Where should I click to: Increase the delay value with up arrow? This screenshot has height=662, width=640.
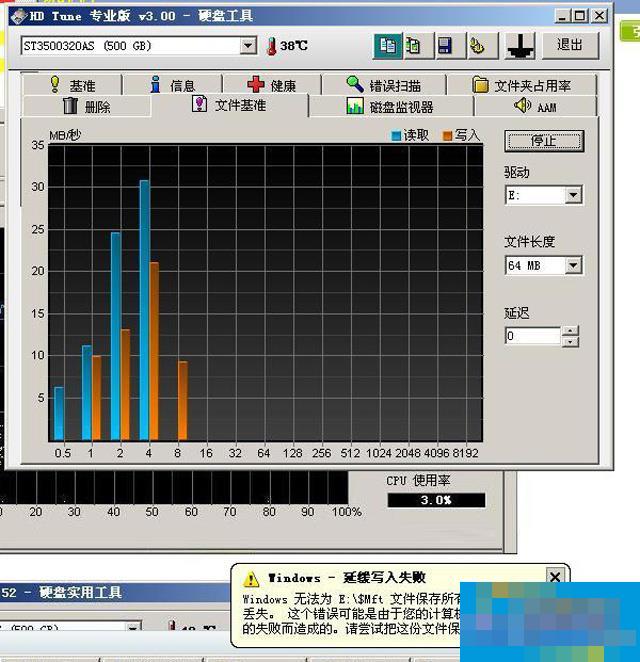tap(570, 331)
